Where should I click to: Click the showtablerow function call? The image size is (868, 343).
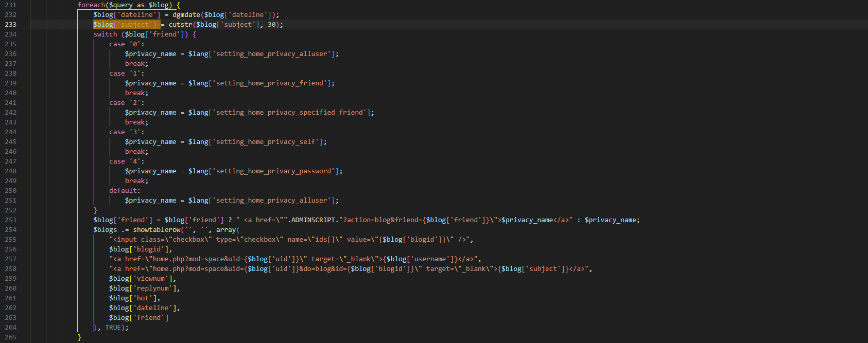(x=157, y=230)
